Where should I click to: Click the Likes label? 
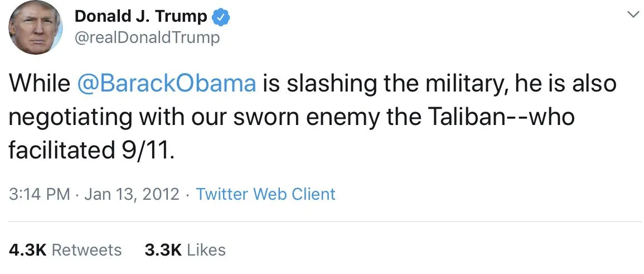[206, 249]
